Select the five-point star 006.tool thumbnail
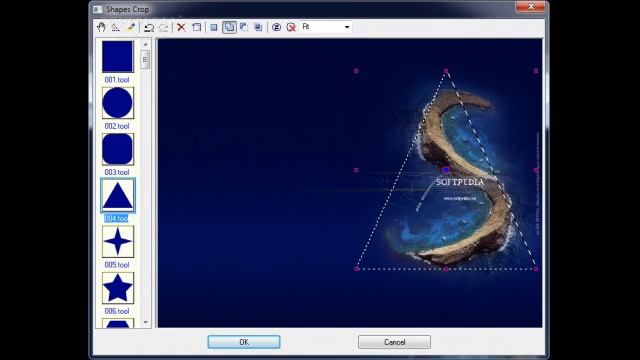Screen dimensions: 640x360 (118, 288)
